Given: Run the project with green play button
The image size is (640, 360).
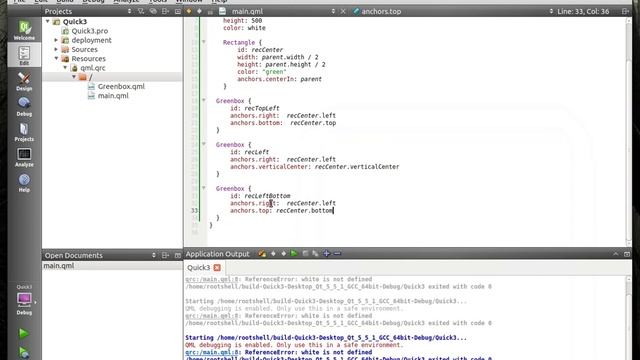Looking at the screenshot, I should [x=24, y=333].
